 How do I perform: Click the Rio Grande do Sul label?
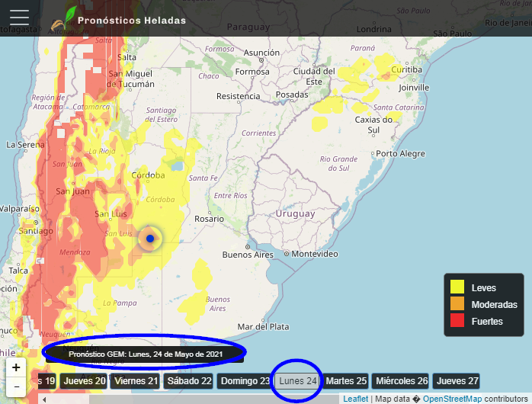point(338,163)
